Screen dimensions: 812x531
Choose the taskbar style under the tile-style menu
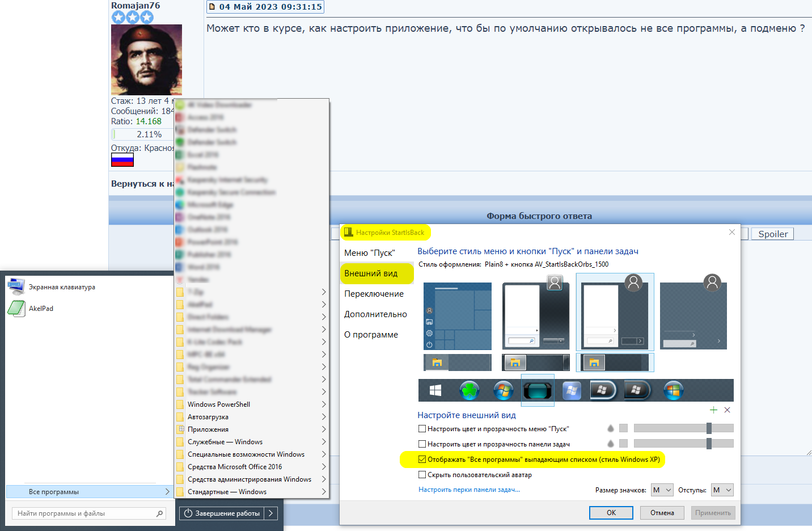pyautogui.click(x=458, y=363)
